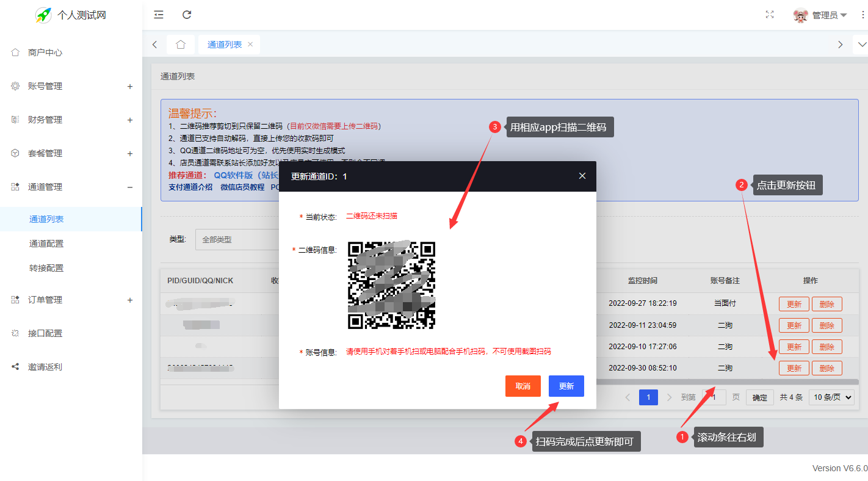Click the 套餐管理 cube icon
This screenshot has width=868, height=481.
[15, 153]
